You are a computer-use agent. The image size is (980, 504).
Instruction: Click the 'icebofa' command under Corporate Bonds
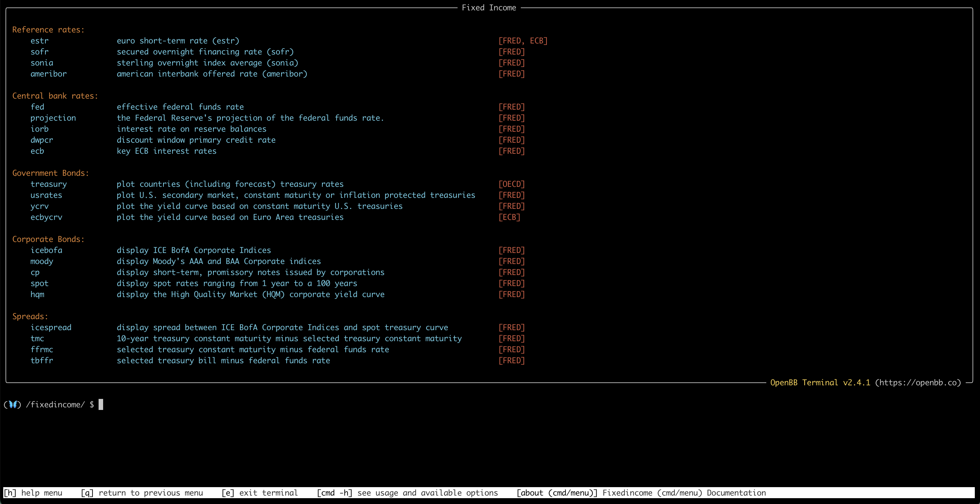46,250
